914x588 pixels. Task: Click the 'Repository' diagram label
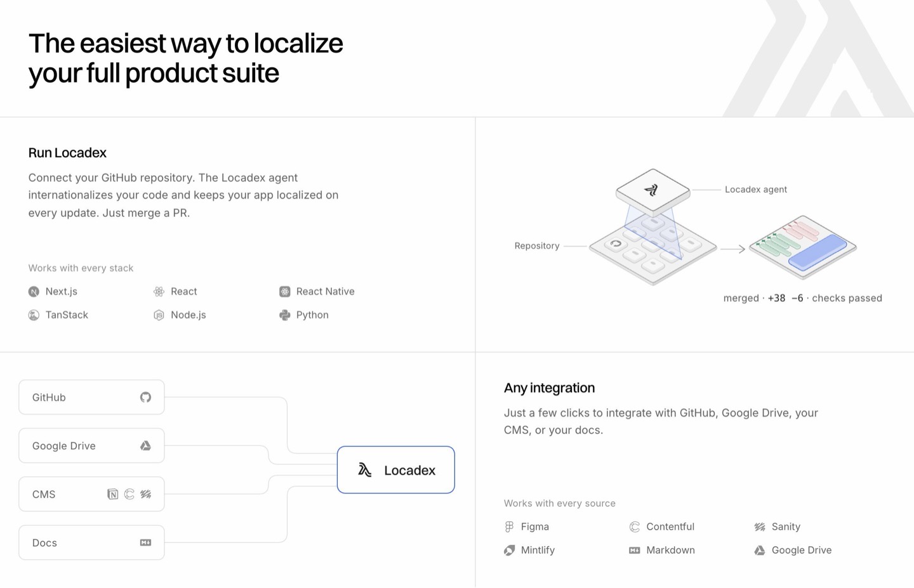537,246
